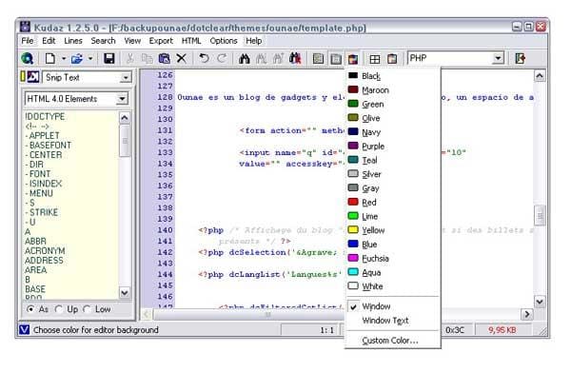This screenshot has width=571, height=392.
Task: Undo the last edit
Action: tap(204, 58)
